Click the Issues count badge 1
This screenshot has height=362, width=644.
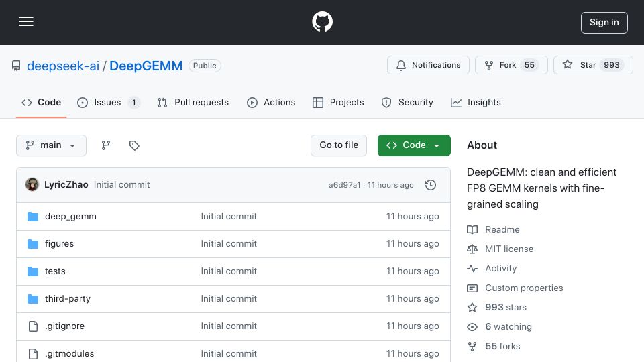pyautogui.click(x=134, y=102)
